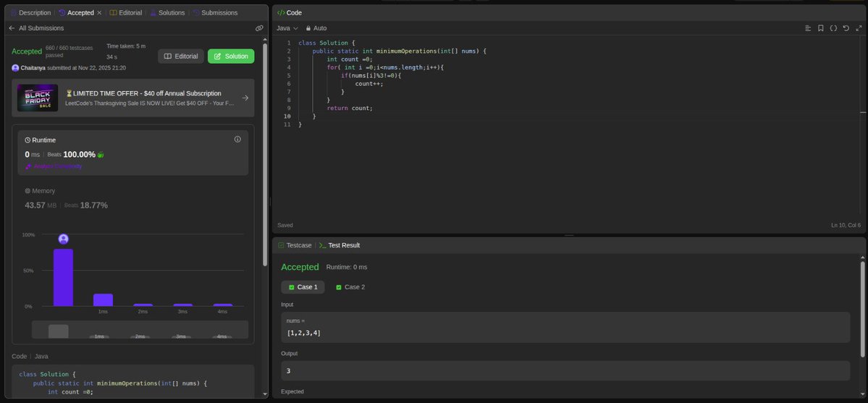Screen dimensions: 868x403
Task: Select Case 1 result
Action: pos(303,287)
